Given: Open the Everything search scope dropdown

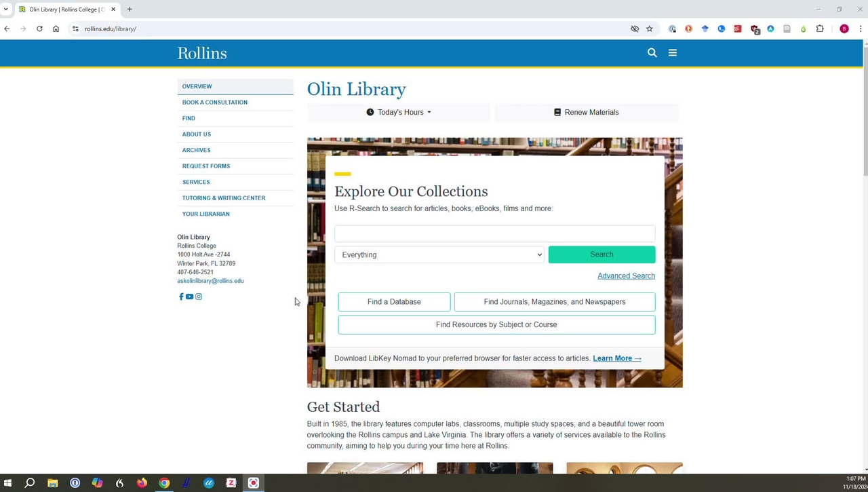Looking at the screenshot, I should [439, 254].
